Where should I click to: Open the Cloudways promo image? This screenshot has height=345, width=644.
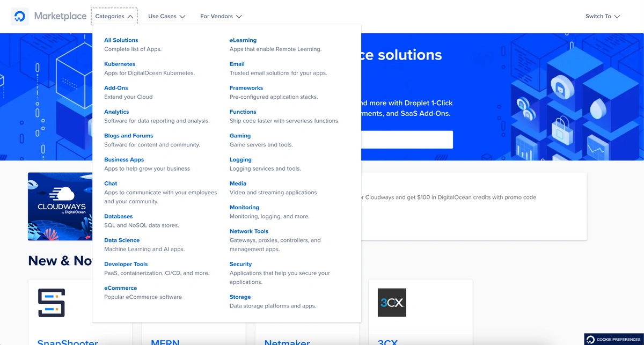click(60, 207)
